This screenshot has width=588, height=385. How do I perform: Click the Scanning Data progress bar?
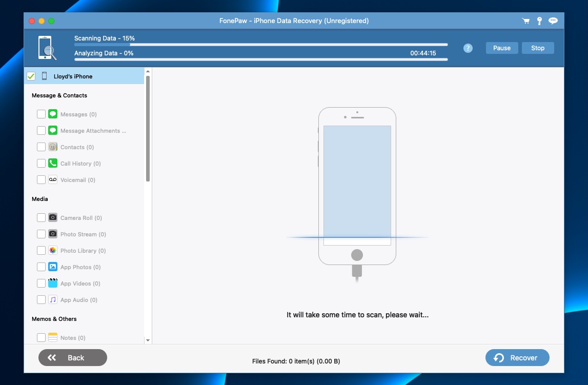coord(261,45)
